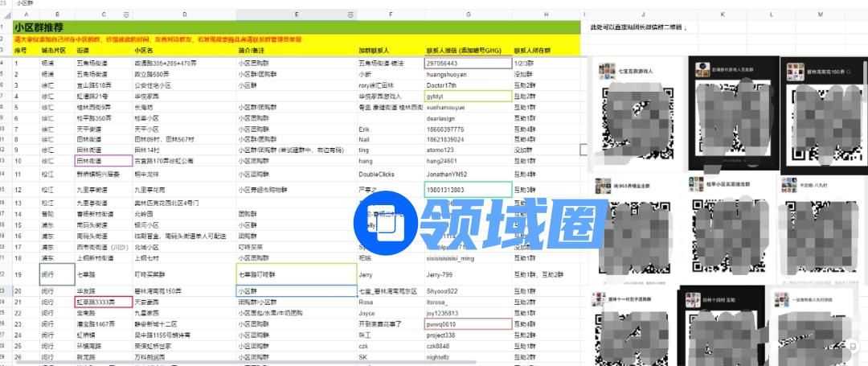The height and width of the screenshot is (366, 868).
Task: Click cell containing 297056443
Action: tap(467, 62)
